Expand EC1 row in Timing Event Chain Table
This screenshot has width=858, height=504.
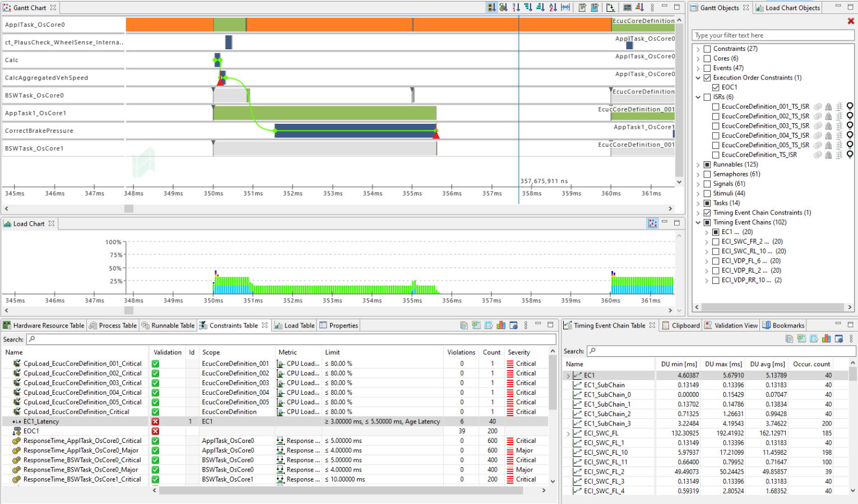pyautogui.click(x=568, y=376)
